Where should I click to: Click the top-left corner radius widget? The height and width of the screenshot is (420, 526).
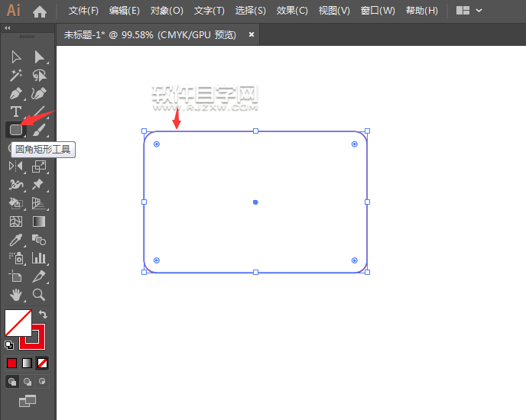click(x=157, y=144)
